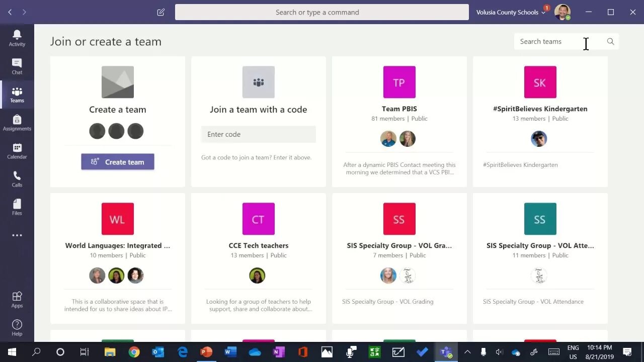Open the Windows notification center
This screenshot has height=362, width=644.
(x=627, y=352)
